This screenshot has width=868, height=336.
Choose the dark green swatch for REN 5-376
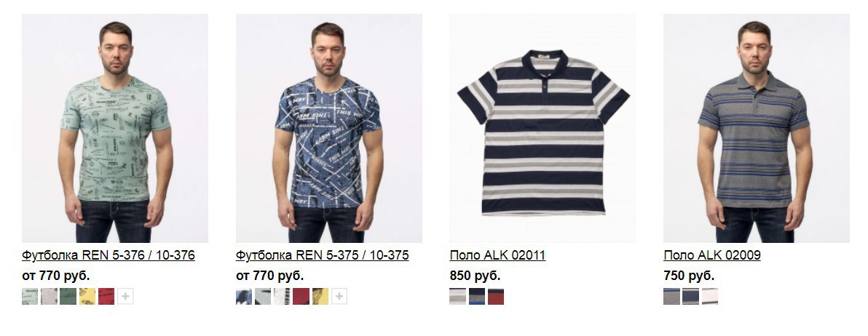point(68,297)
